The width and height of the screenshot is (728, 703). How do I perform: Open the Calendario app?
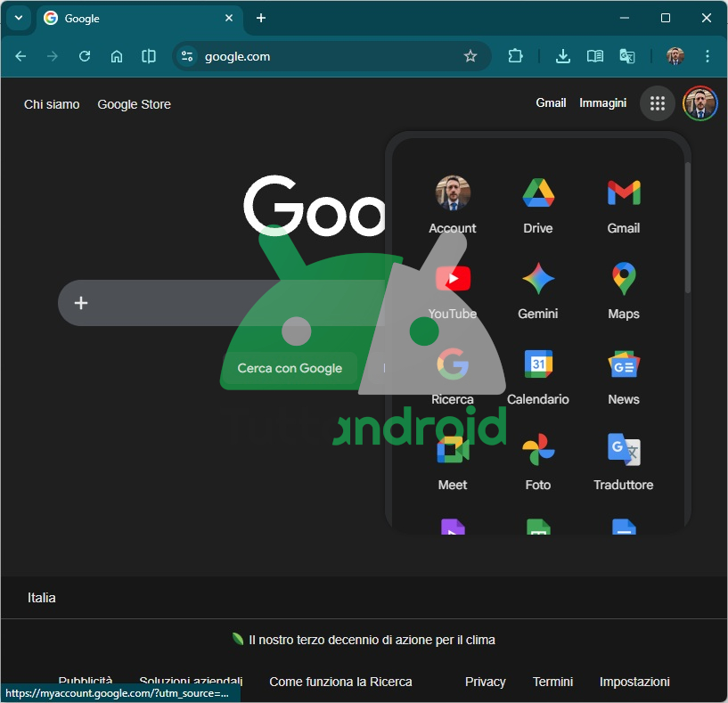pos(537,376)
